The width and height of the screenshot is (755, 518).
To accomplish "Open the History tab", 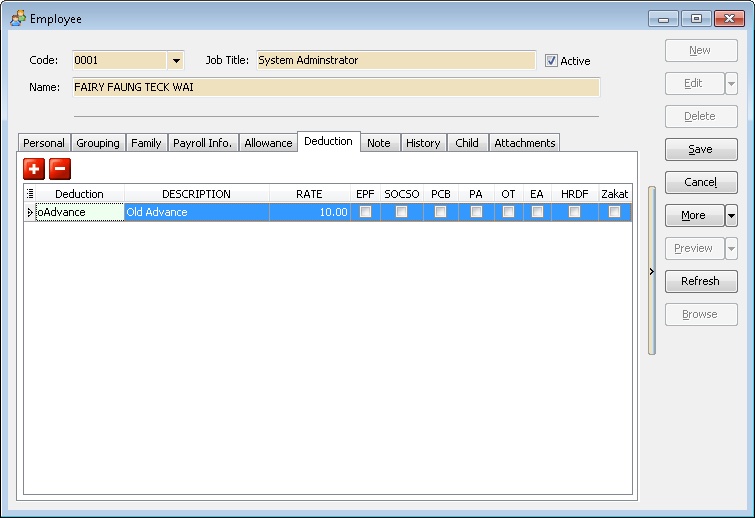I will coord(423,143).
